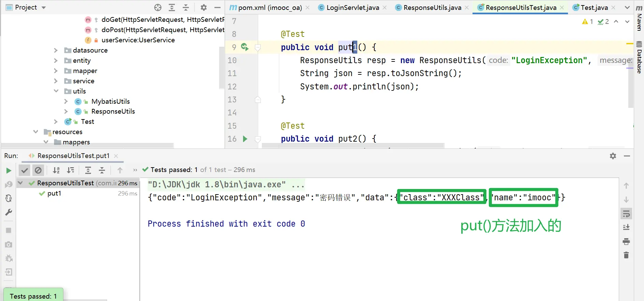
Task: Expand all nodes in Project panel header
Action: click(x=172, y=8)
